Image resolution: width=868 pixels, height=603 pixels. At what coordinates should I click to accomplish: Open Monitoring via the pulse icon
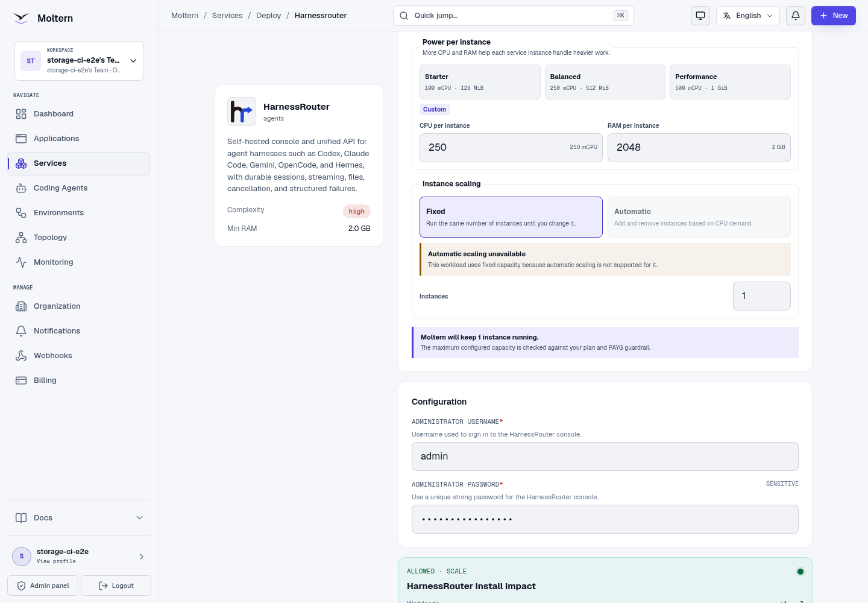(x=21, y=262)
